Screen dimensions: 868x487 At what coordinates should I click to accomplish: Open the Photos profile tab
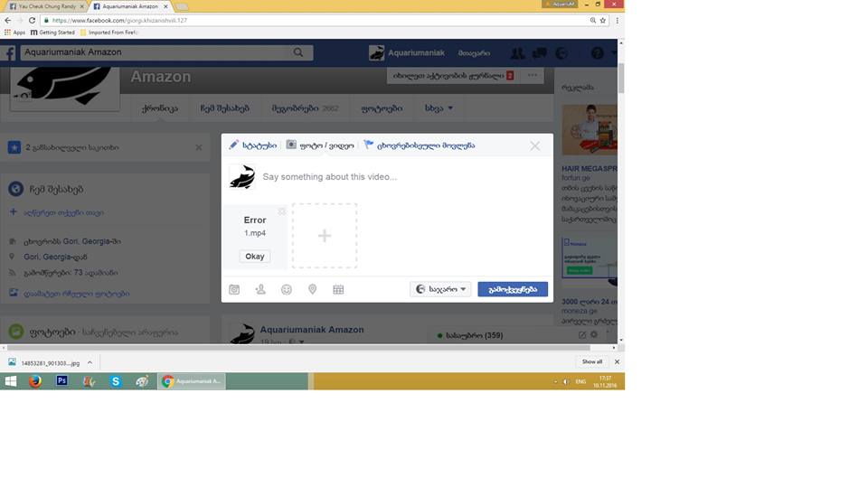tap(382, 108)
